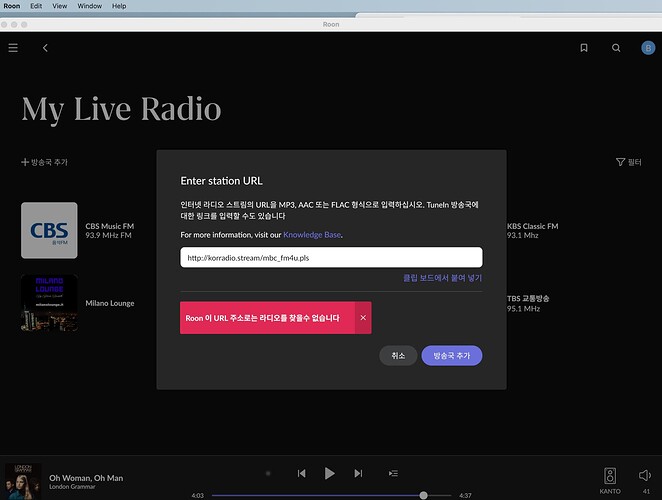Click the 취소 cancel button
Screen dimensions: 662x500
tap(398, 356)
